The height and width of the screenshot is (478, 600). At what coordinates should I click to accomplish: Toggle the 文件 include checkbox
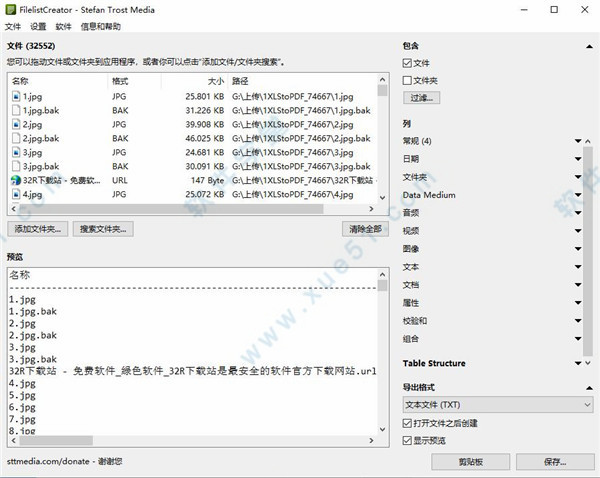[408, 62]
